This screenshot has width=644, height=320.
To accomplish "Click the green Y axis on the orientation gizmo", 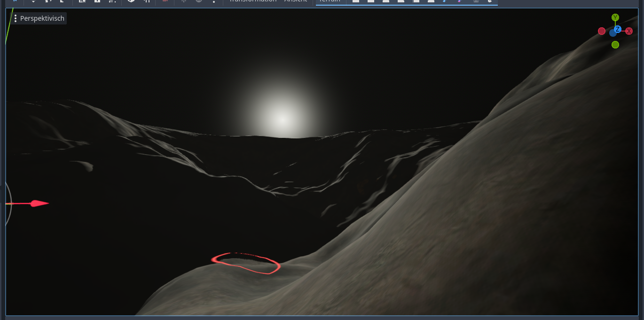I will click(x=615, y=17).
